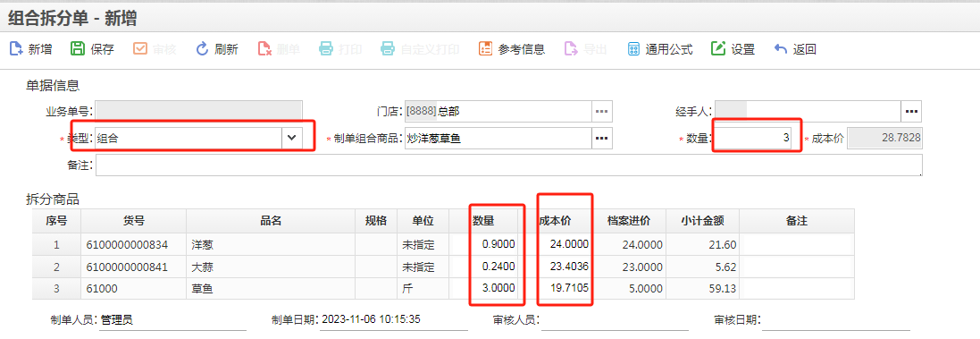Click the 洋葱 product name cell

coord(271,244)
